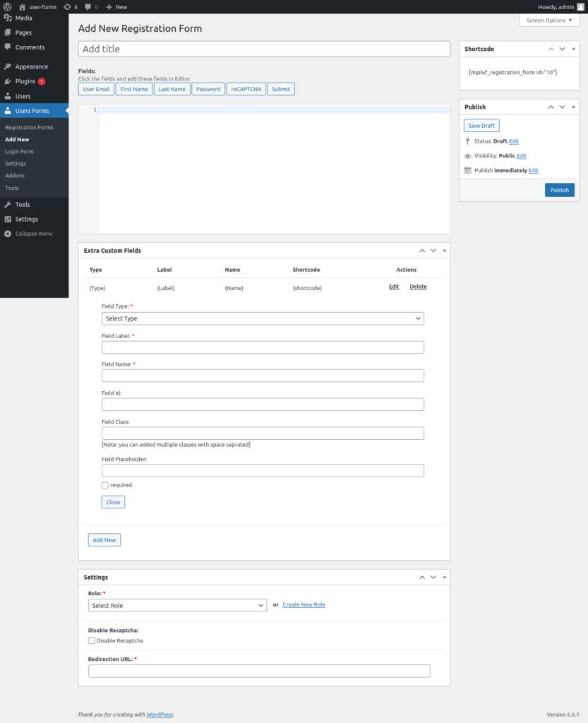This screenshot has height=723, width=588.
Task: Open the Field Type dropdown
Action: tap(263, 318)
